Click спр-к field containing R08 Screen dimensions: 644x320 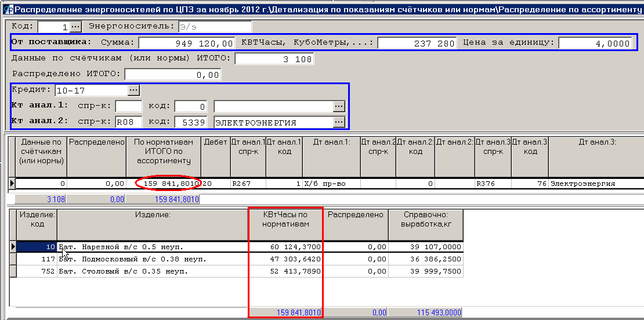tap(129, 122)
